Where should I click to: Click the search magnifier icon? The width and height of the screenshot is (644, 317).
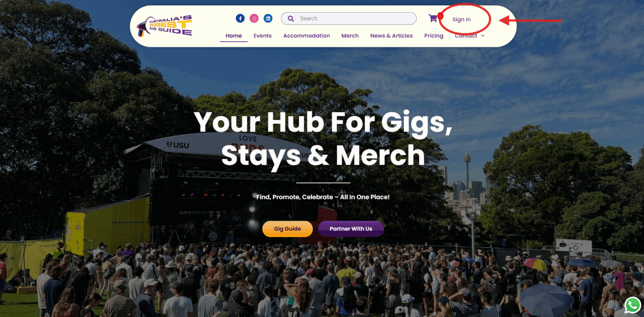[291, 18]
